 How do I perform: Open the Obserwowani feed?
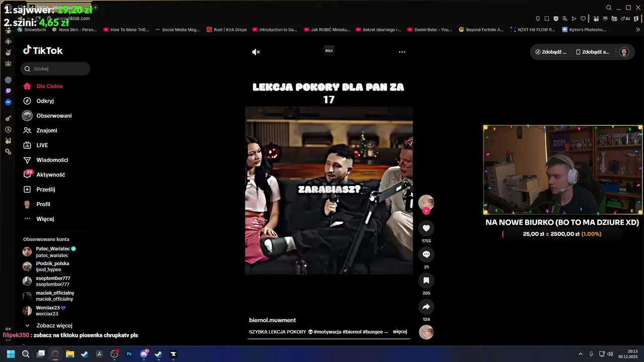[47, 116]
